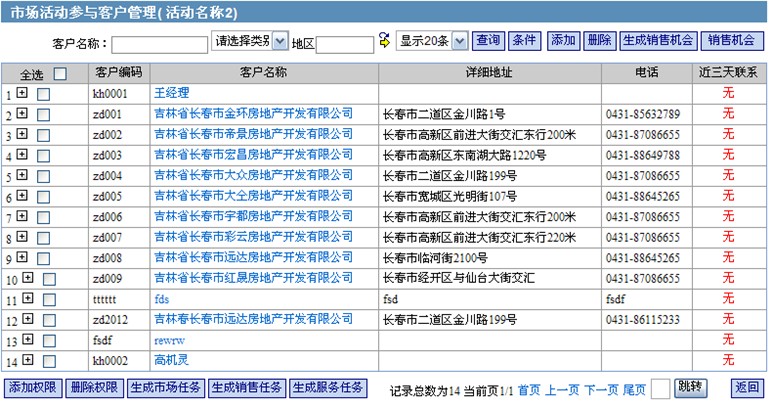Image resolution: width=771 pixels, height=403 pixels.
Task: Click the 查询 search button
Action: pyautogui.click(x=487, y=41)
